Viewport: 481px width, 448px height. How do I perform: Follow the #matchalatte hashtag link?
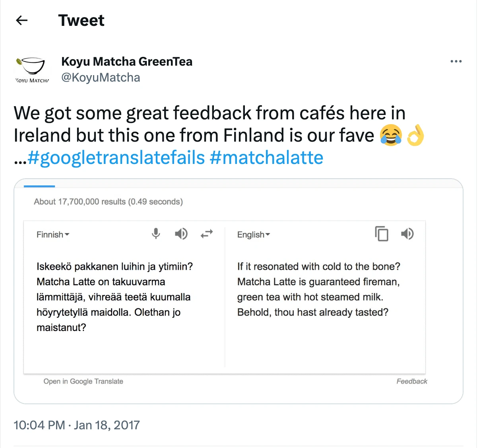coord(266,157)
